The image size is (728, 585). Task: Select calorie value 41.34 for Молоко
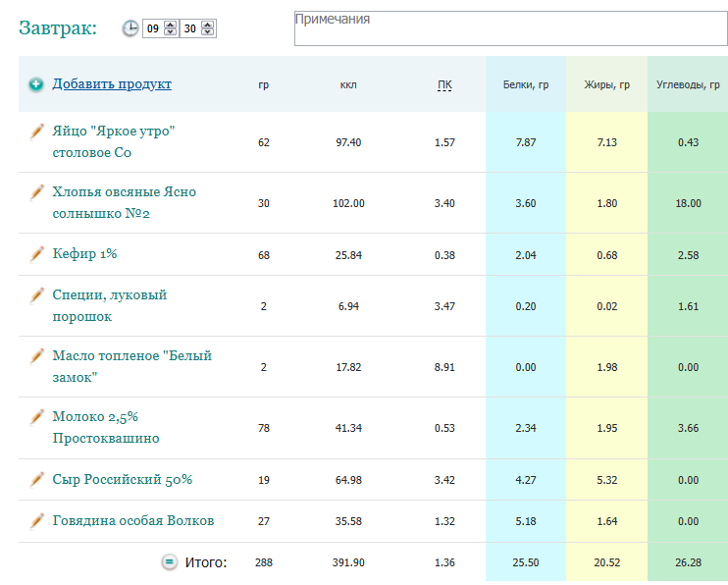tap(348, 428)
